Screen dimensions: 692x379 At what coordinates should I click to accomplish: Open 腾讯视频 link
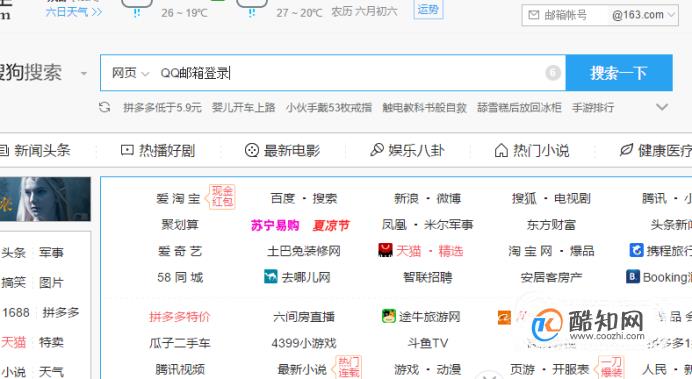(180, 369)
